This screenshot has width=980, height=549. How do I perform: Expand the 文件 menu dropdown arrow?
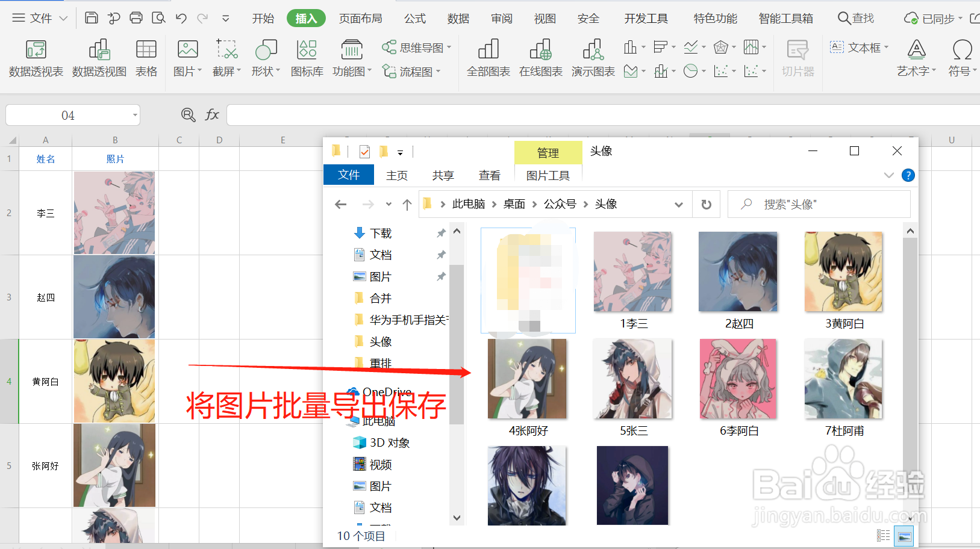[63, 19]
